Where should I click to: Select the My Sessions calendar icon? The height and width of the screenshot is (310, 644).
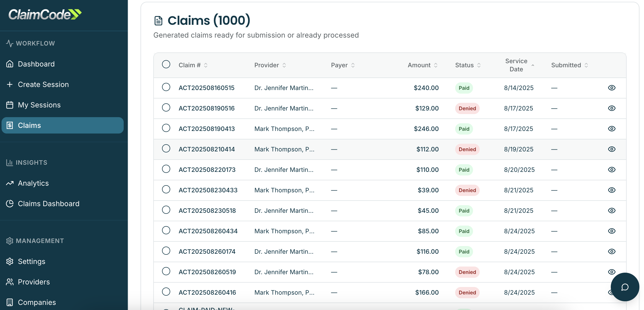10,105
